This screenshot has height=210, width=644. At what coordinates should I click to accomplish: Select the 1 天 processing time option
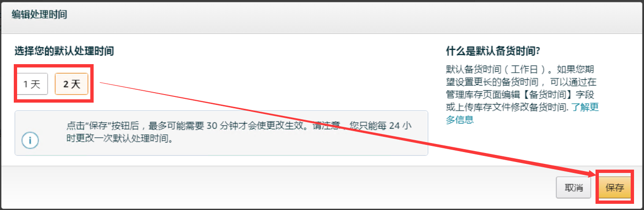coord(32,85)
